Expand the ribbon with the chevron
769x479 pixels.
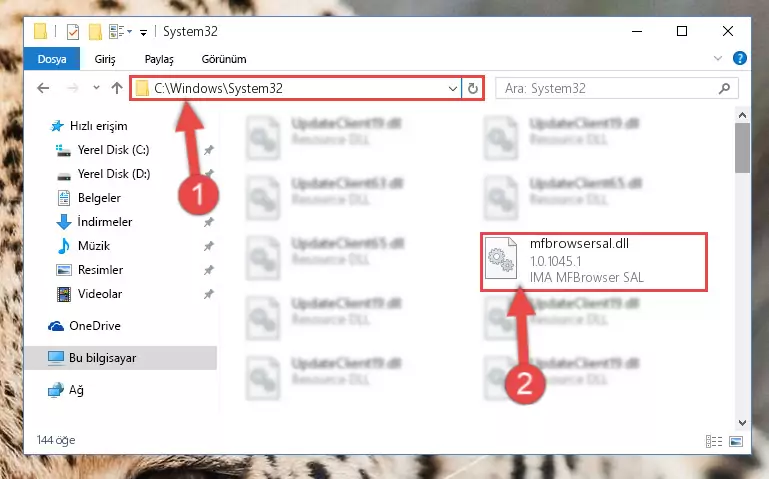pyautogui.click(x=718, y=58)
